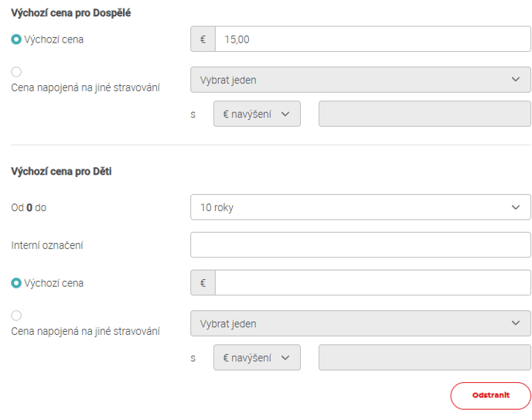Click Cena napojená na jiné stravování label for Dospělé
The width and height of the screenshot is (532, 420).
point(85,87)
